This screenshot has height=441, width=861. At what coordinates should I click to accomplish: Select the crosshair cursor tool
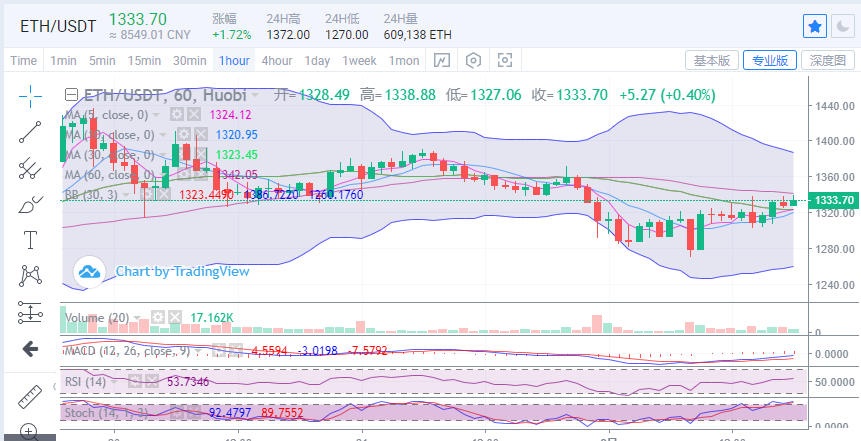coord(30,96)
